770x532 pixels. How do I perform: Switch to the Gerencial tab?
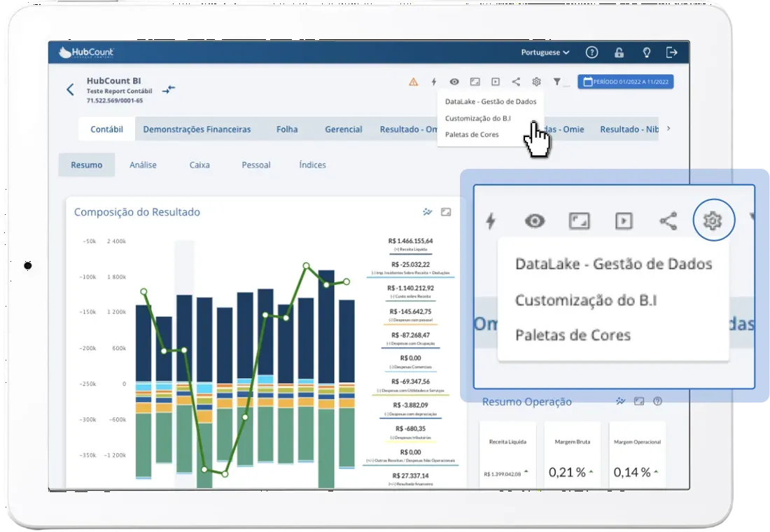pyautogui.click(x=343, y=129)
